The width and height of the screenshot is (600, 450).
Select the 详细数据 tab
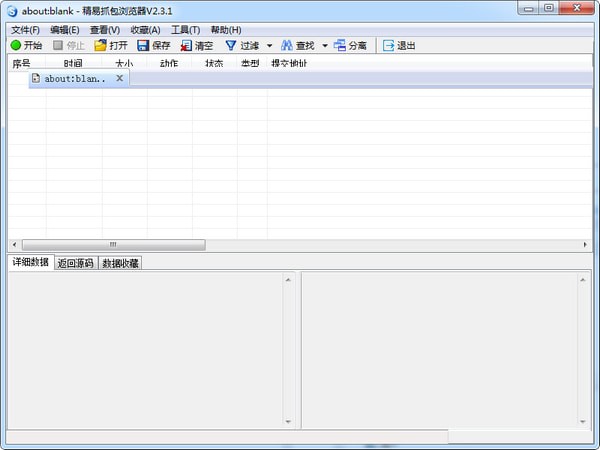[x=30, y=263]
